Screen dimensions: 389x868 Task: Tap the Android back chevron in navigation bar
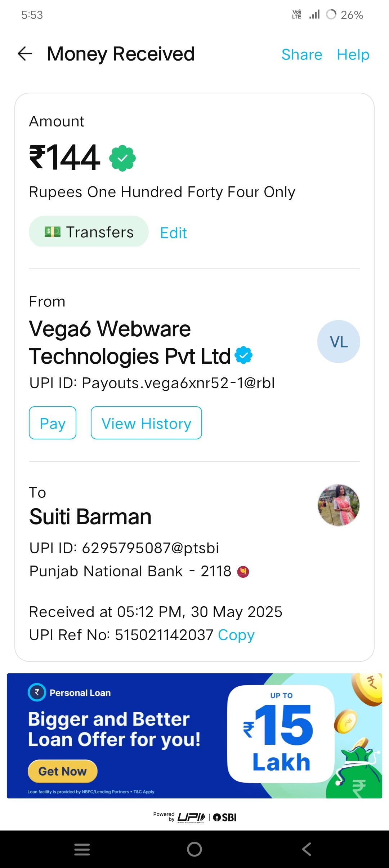(307, 849)
